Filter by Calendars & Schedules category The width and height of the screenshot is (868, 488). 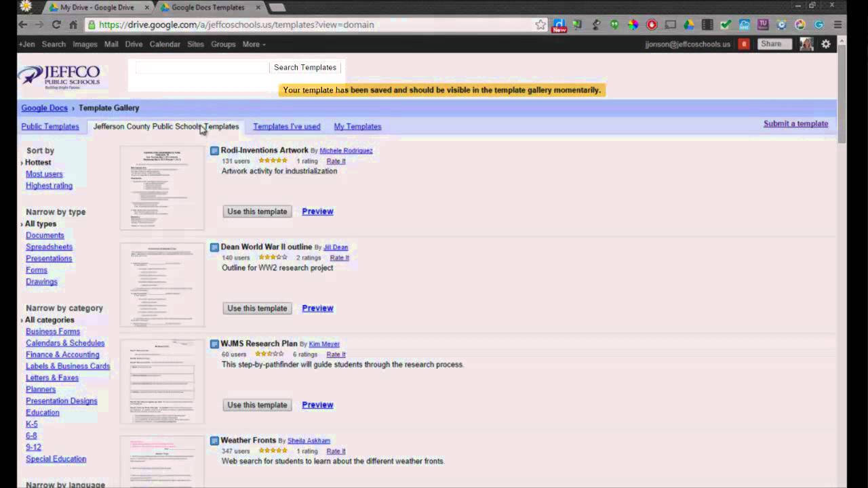click(x=65, y=343)
